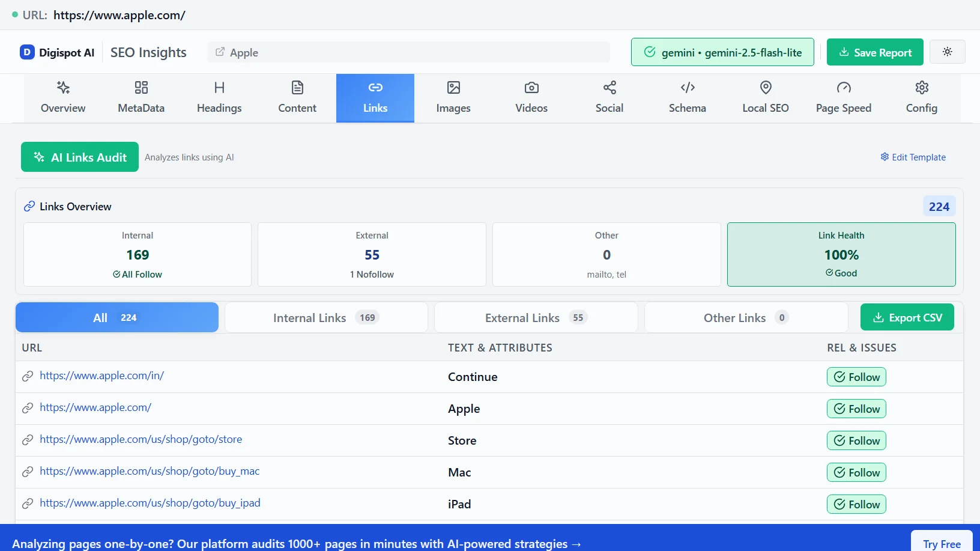Select the MetaData grid icon
Image resolution: width=980 pixels, height=551 pixels.
[141, 88]
